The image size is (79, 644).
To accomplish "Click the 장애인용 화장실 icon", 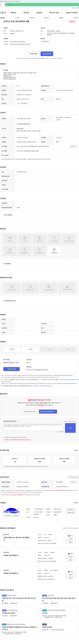I will pos(49,288).
